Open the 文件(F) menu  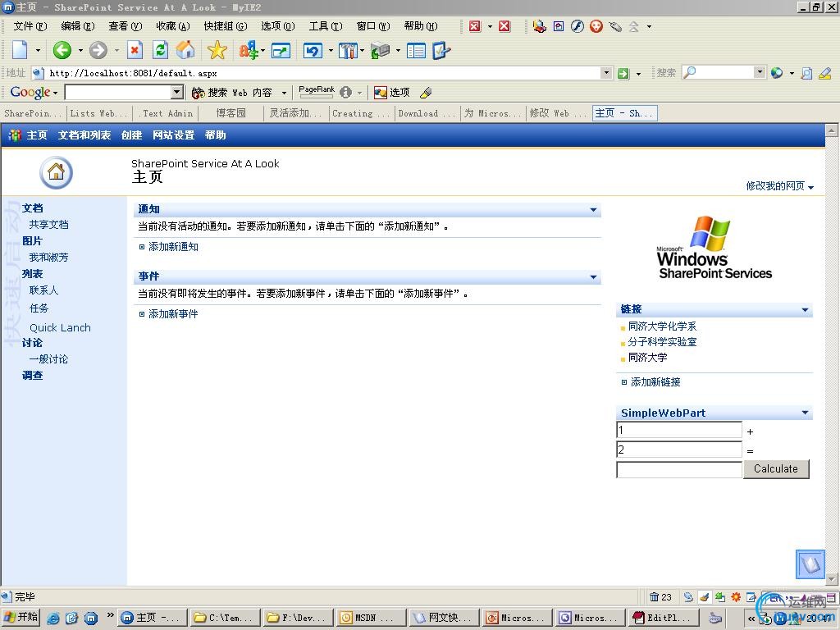click(30, 26)
